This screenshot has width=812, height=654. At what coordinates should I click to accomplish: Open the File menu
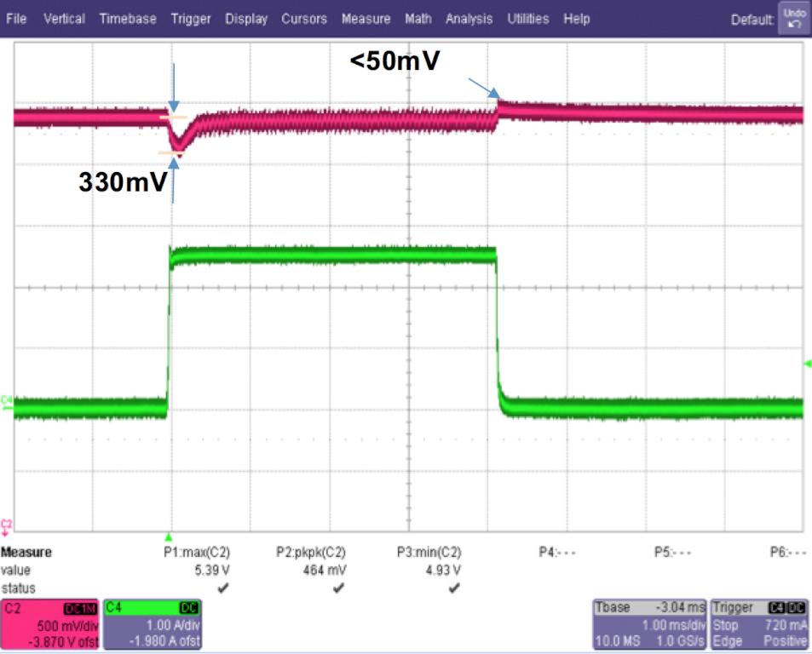coord(16,19)
